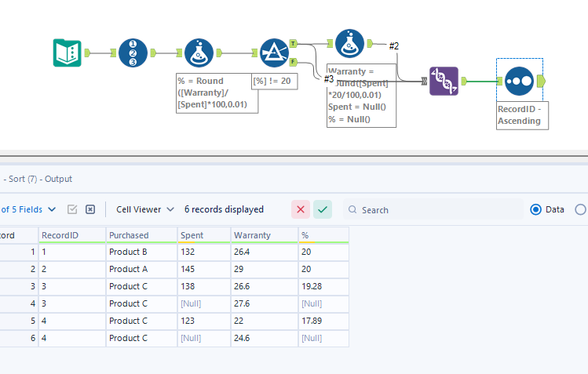Screen dimensions: 588x374
Task: Click the Product A cell
Action: point(141,269)
